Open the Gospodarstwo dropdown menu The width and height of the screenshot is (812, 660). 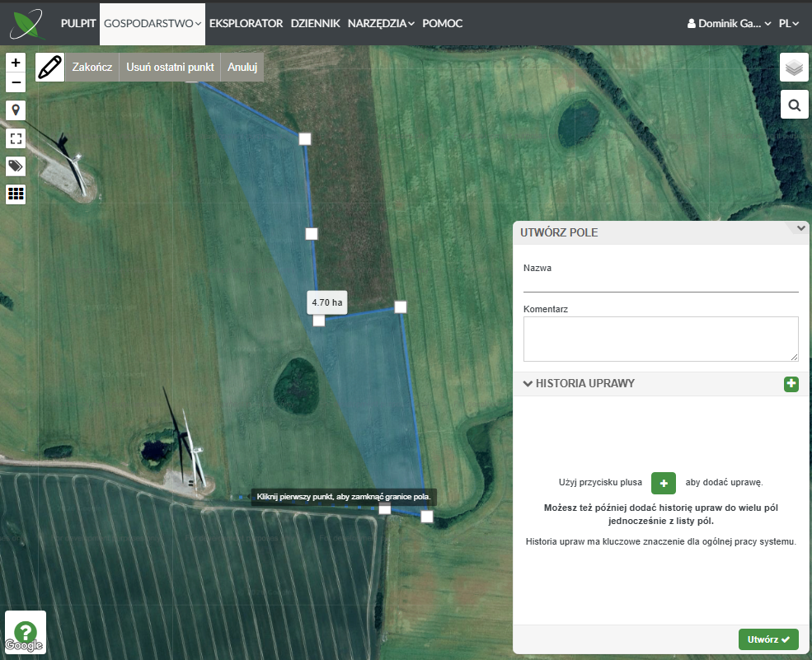pyautogui.click(x=153, y=24)
